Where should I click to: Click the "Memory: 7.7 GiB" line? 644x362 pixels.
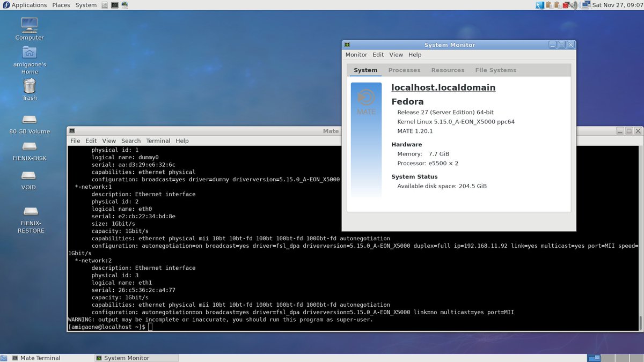pyautogui.click(x=423, y=154)
